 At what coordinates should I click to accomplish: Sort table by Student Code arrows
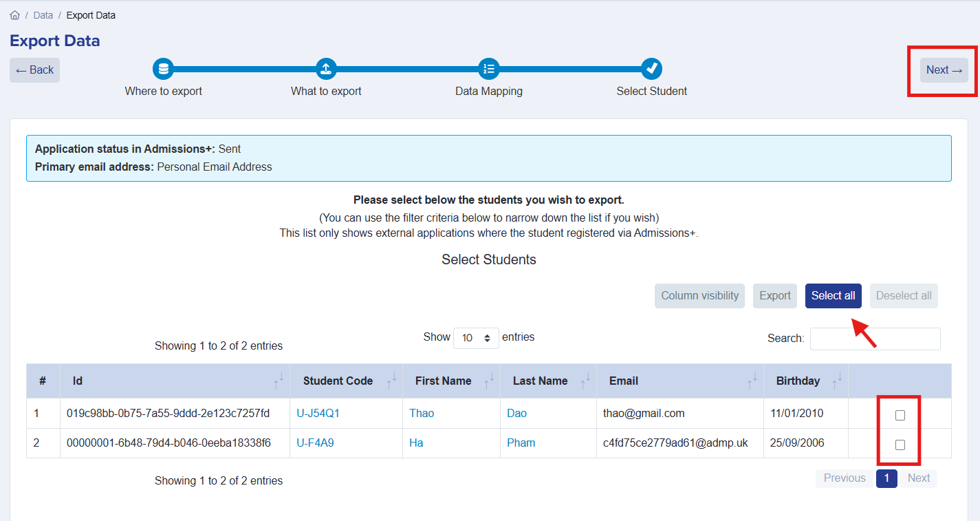pyautogui.click(x=391, y=381)
